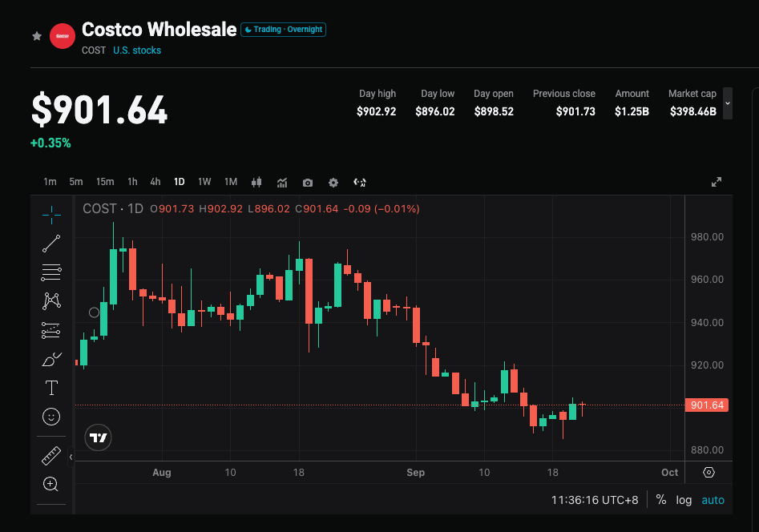Click the Sep label on time axis
The width and height of the screenshot is (759, 532).
pyautogui.click(x=416, y=473)
